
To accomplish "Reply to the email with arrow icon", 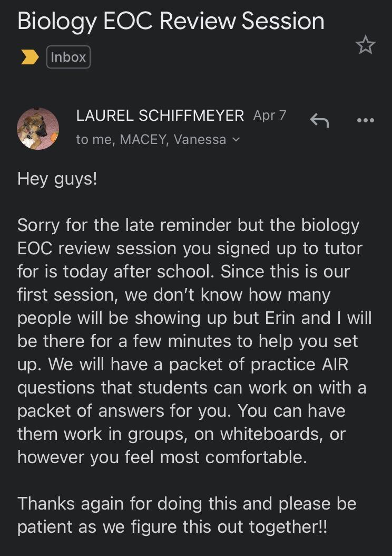I will click(x=319, y=120).
